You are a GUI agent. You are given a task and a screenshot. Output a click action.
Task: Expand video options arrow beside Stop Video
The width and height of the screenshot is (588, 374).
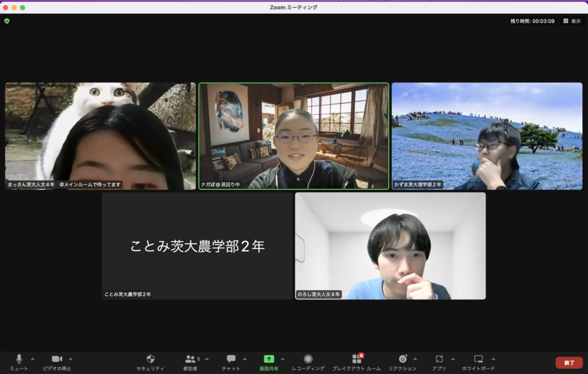pyautogui.click(x=71, y=359)
